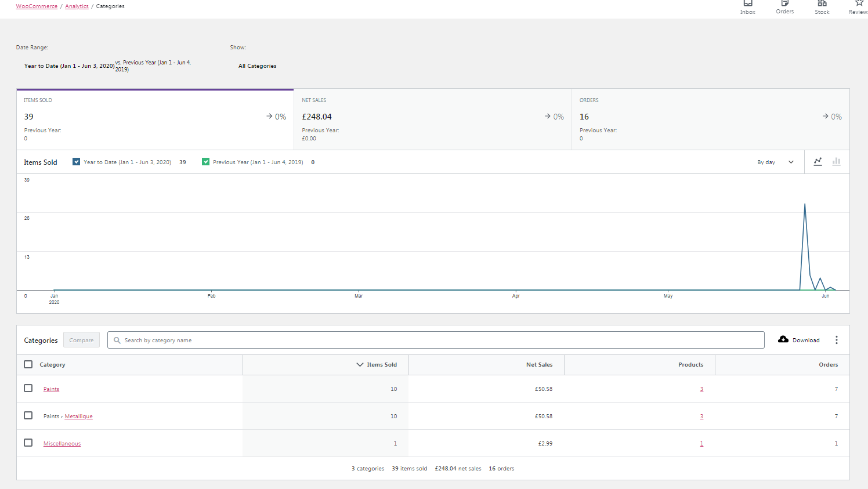Go to Analytics breadcrumb link

(x=77, y=6)
